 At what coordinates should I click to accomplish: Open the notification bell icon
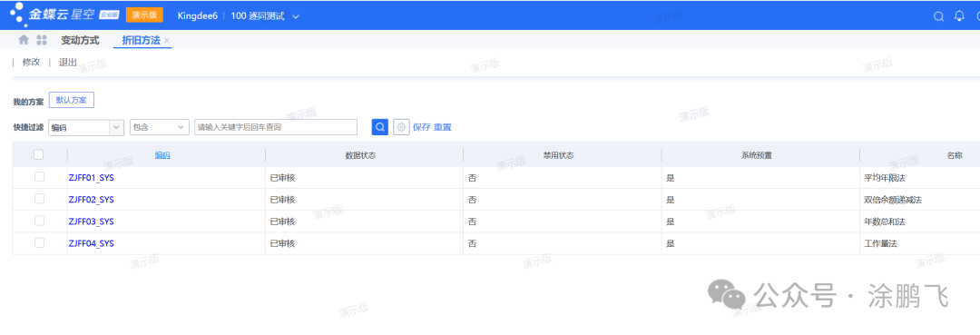click(959, 16)
